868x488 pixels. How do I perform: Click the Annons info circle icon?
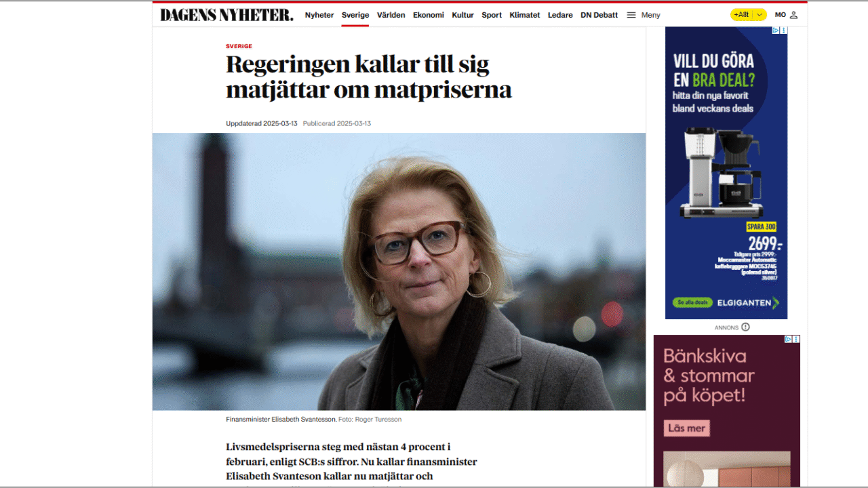click(745, 327)
